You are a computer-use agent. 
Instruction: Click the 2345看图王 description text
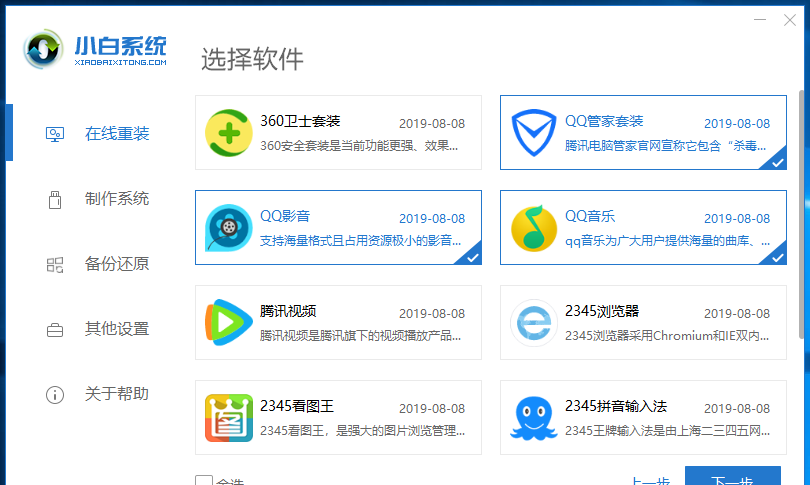click(363, 431)
